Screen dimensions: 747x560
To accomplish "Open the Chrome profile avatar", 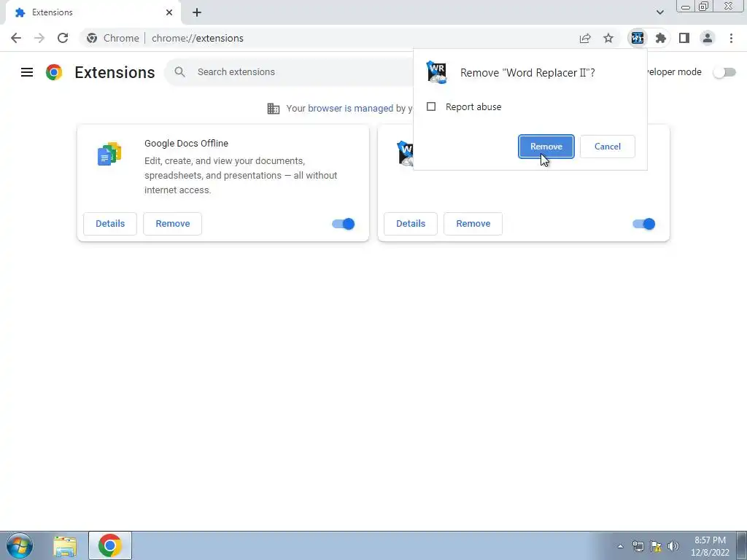I will tap(708, 38).
